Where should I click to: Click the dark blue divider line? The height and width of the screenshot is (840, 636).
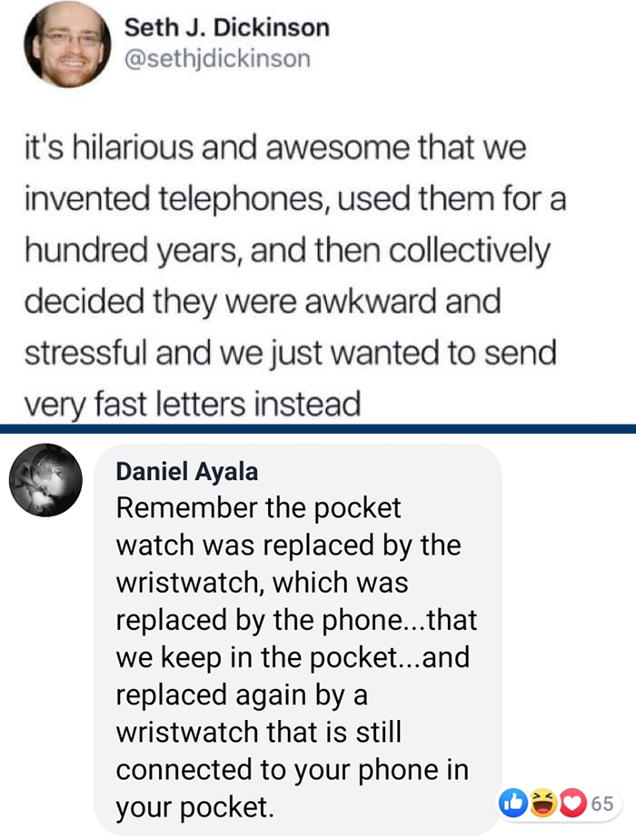pyautogui.click(x=318, y=428)
